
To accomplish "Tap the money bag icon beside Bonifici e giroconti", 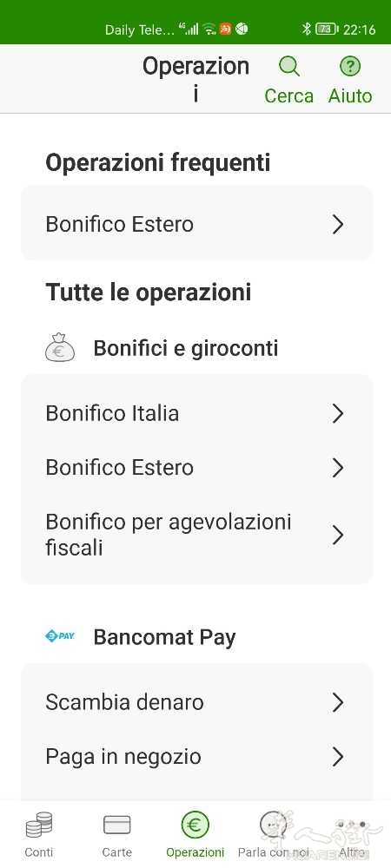I will coord(60,348).
